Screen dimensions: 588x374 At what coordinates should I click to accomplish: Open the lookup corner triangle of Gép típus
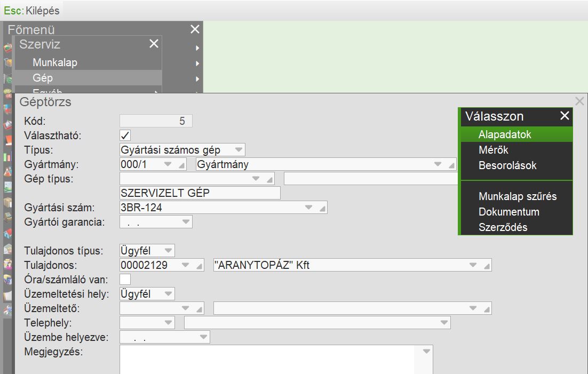pyautogui.click(x=269, y=180)
